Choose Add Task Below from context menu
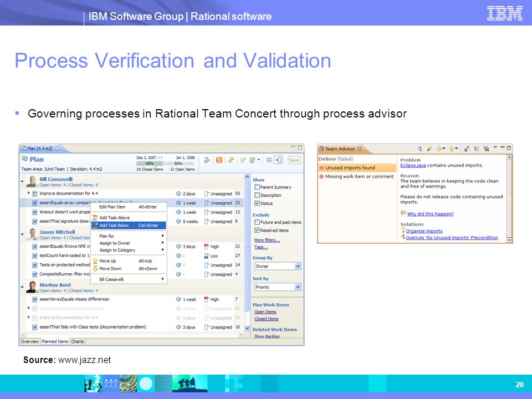This screenshot has width=532, height=399. [x=129, y=226]
